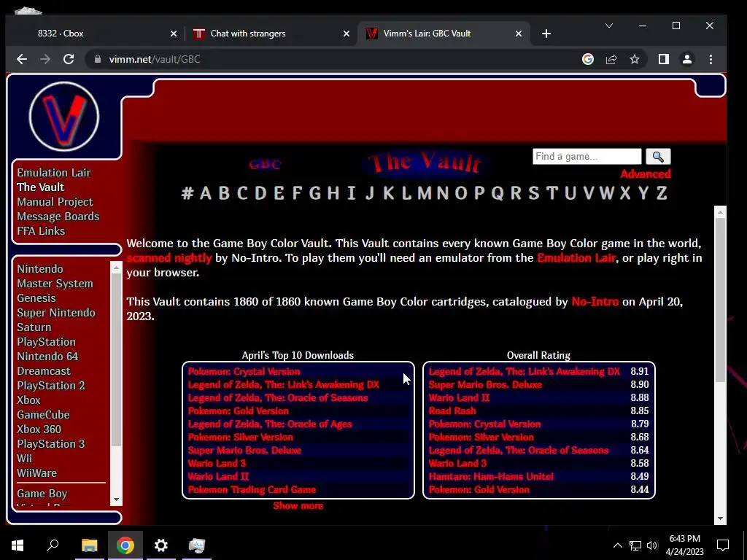The width and height of the screenshot is (747, 560).
Task: Open Hamtaro: Ham-Hams Unite! link
Action: pos(491,476)
